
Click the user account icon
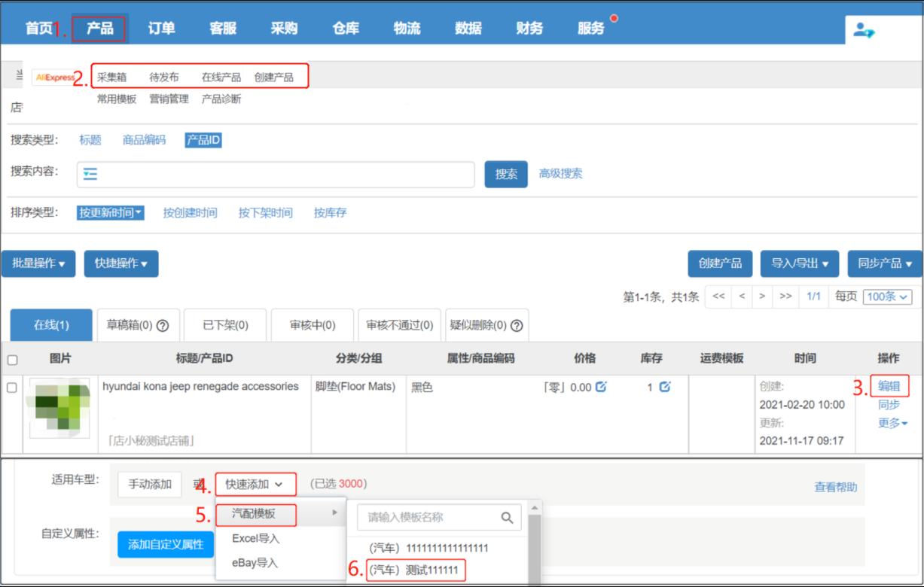pyautogui.click(x=864, y=30)
